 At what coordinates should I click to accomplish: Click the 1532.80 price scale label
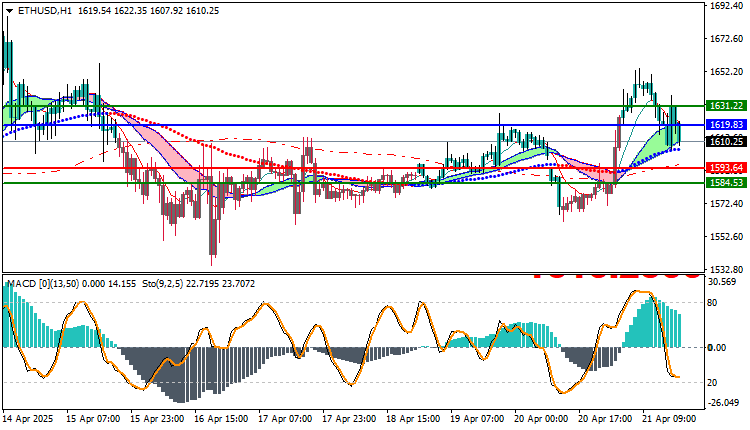tap(727, 270)
